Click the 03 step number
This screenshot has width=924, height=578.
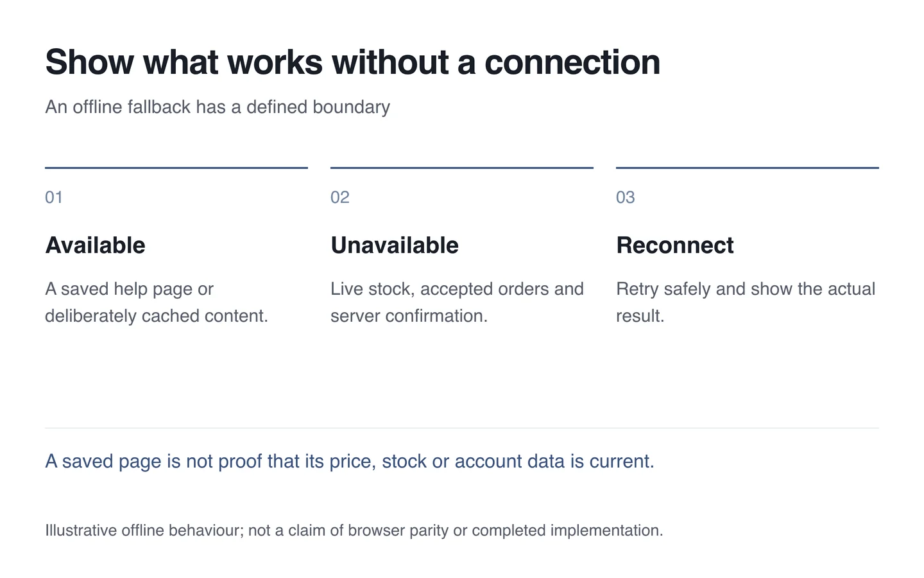626,197
